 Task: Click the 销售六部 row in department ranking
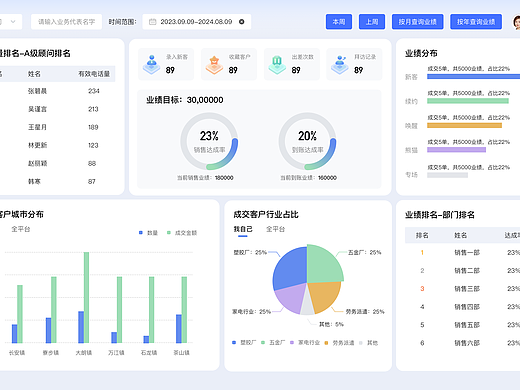pos(462,343)
